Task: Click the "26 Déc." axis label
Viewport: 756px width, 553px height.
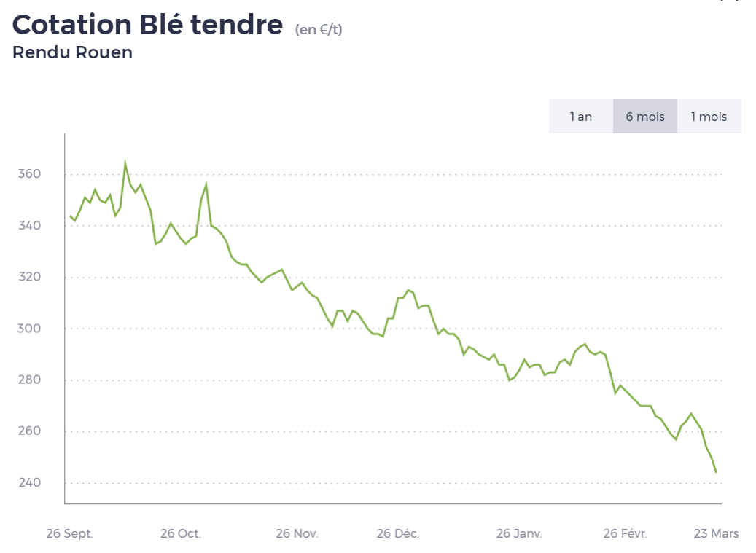Action: click(x=399, y=533)
